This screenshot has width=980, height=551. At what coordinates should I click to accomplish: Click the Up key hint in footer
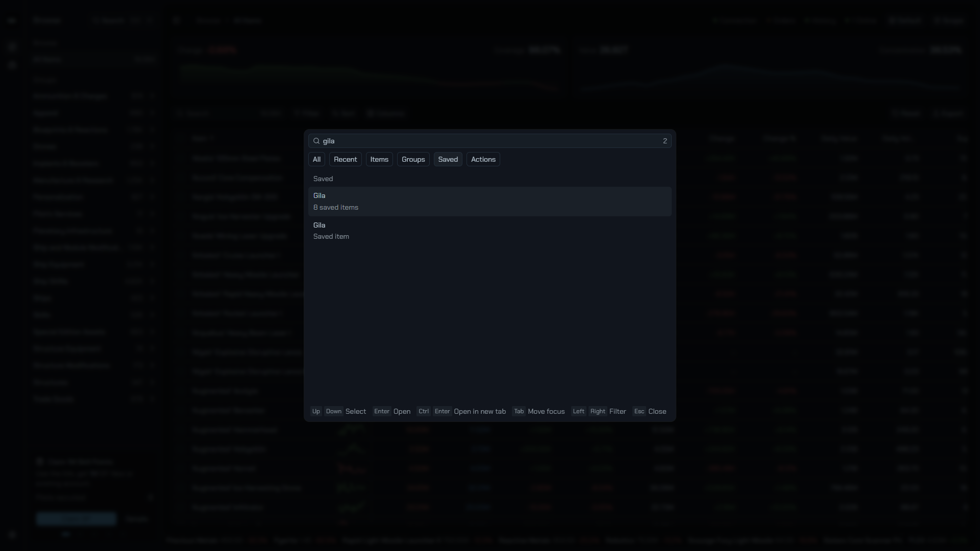tap(316, 411)
